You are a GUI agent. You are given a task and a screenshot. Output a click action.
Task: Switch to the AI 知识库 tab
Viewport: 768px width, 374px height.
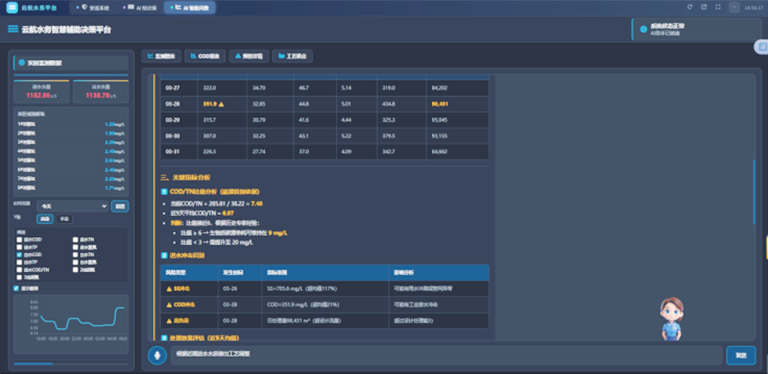(140, 7)
